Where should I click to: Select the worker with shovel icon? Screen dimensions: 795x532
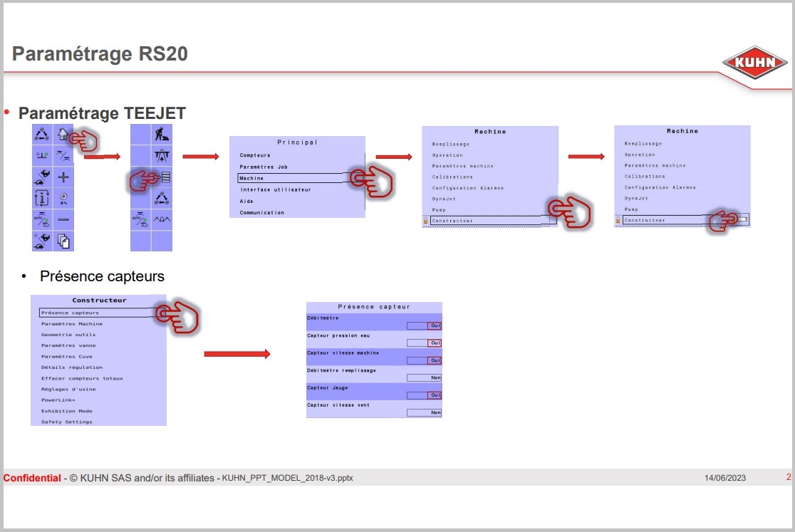[x=162, y=134]
